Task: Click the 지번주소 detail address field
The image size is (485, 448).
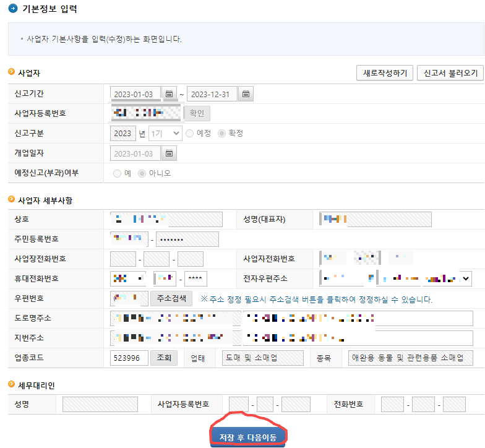Action: (x=358, y=338)
